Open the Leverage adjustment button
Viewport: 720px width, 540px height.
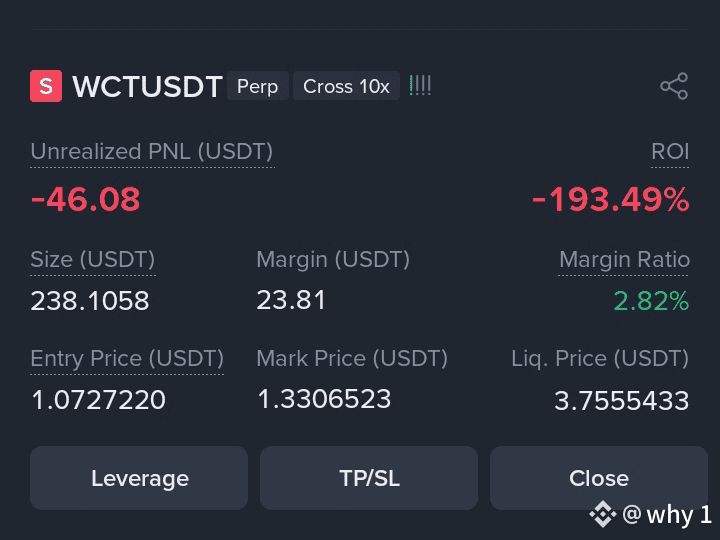coord(139,478)
